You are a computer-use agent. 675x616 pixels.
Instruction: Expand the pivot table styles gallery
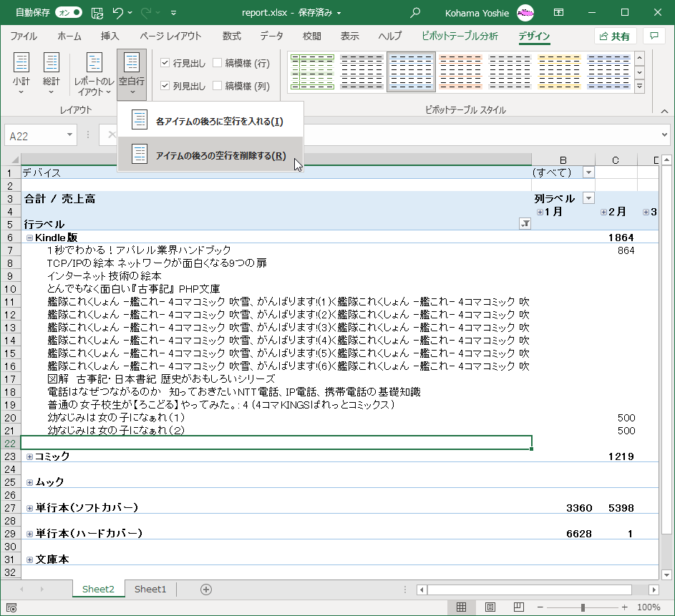(640, 87)
